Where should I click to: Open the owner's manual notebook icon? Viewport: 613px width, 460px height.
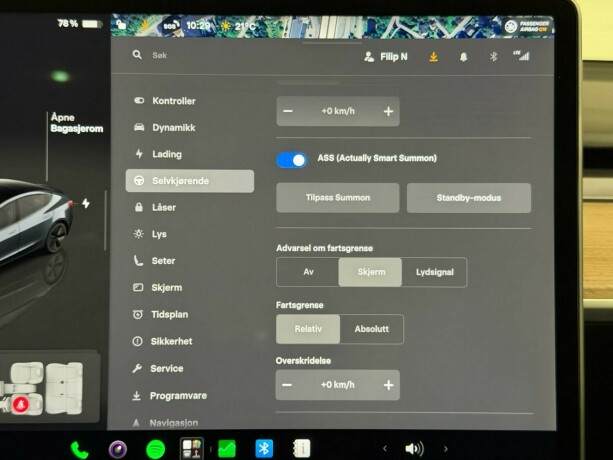click(301, 448)
